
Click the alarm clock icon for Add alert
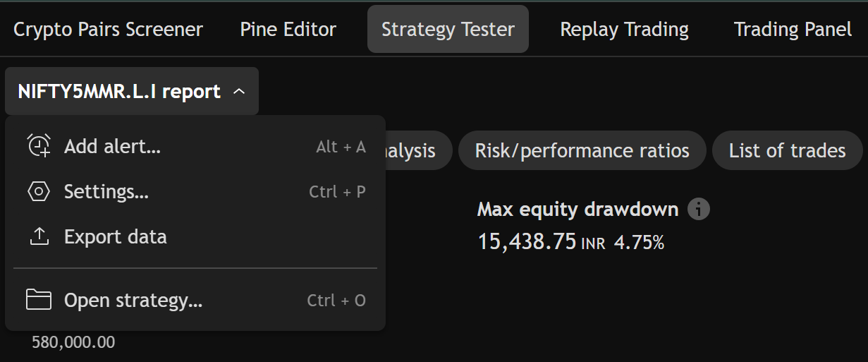39,146
